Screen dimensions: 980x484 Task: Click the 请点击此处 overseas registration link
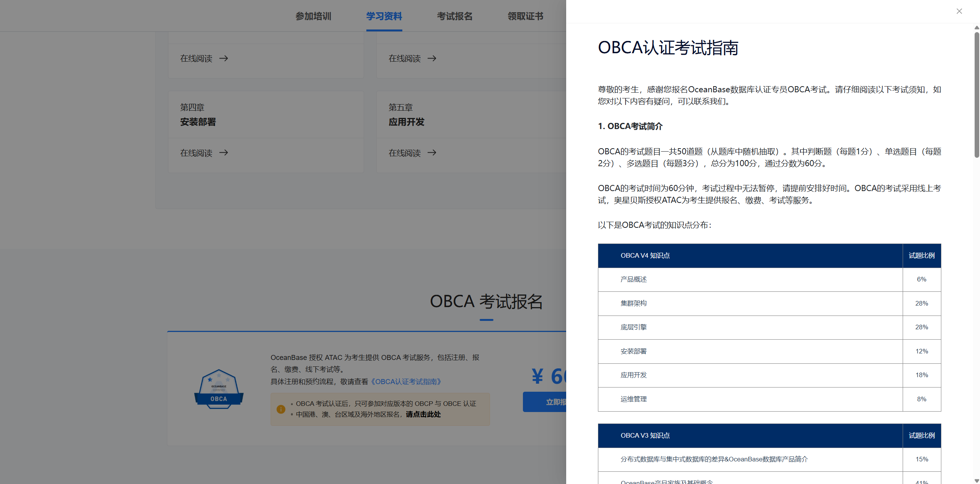[x=423, y=414]
